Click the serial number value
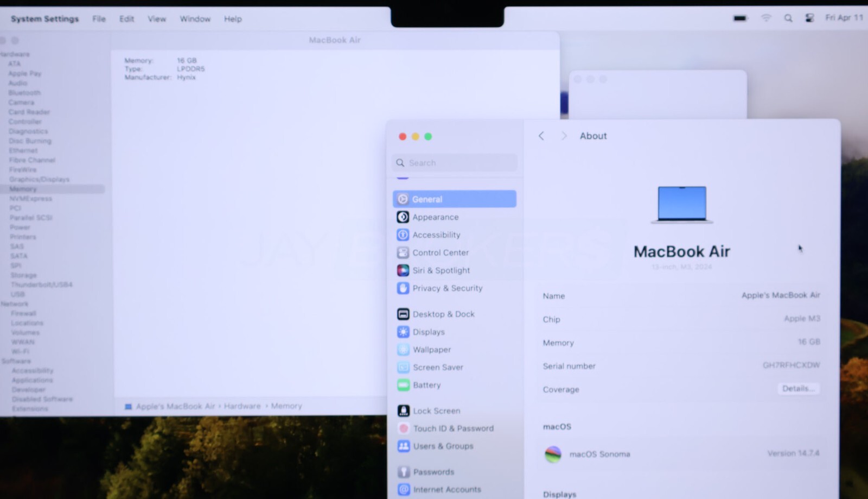 click(x=791, y=365)
